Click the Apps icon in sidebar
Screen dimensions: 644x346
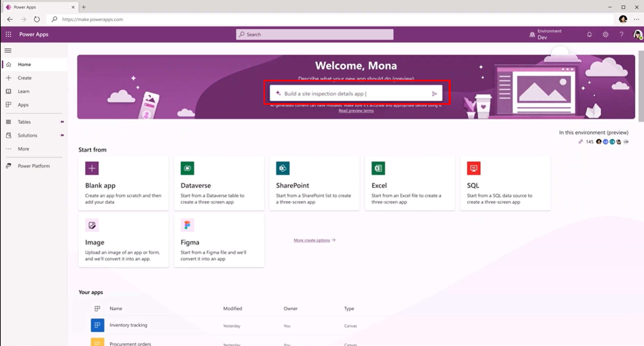[x=9, y=104]
